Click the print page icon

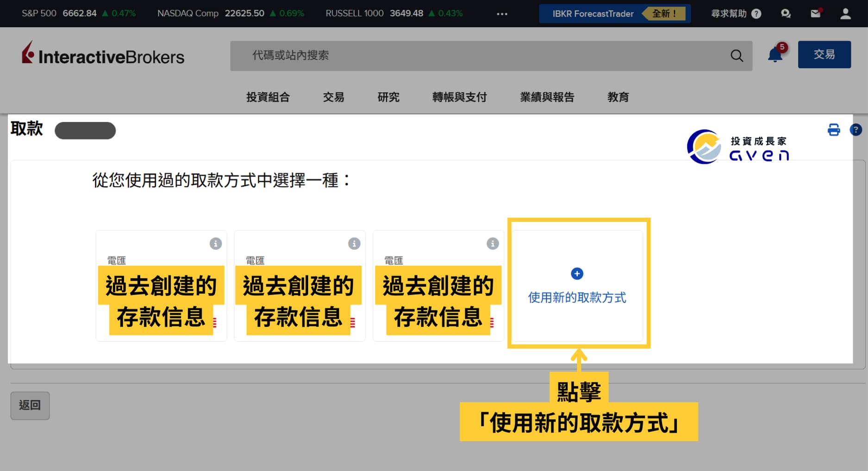834,130
